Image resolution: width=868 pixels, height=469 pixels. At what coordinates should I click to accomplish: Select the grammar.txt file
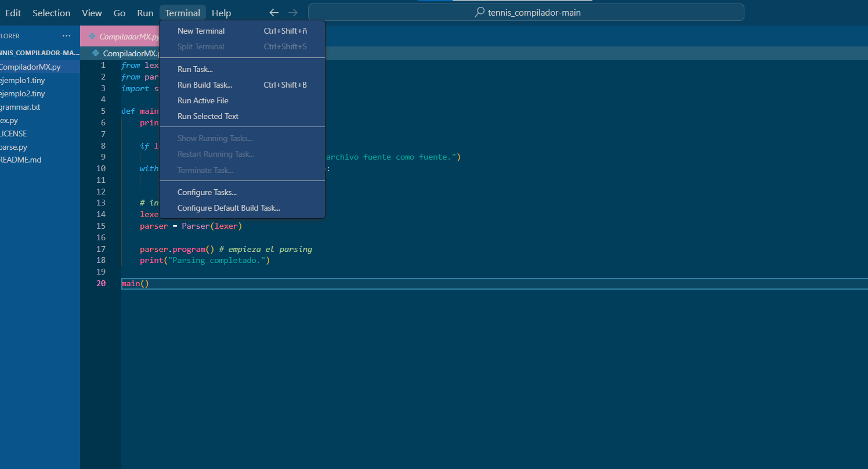pyautogui.click(x=20, y=107)
